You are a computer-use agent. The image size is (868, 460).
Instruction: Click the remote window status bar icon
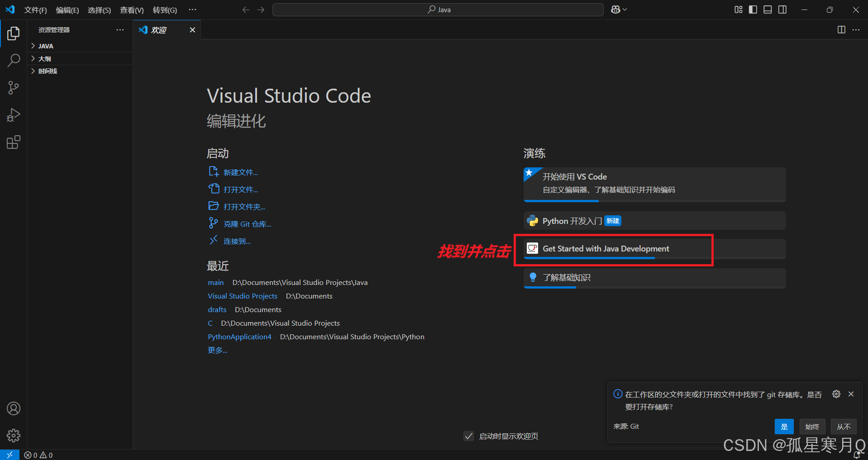(10, 455)
